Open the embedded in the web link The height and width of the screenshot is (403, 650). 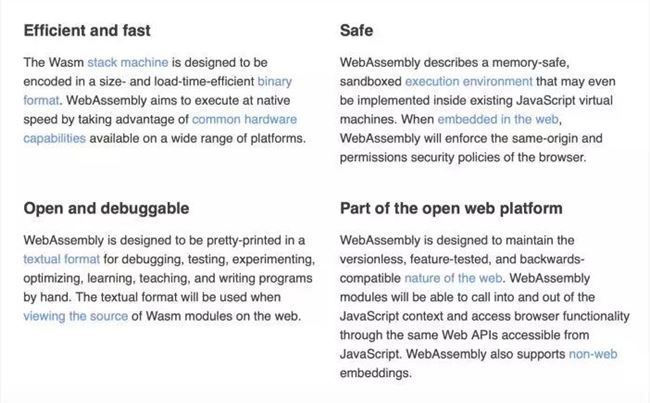(498, 119)
